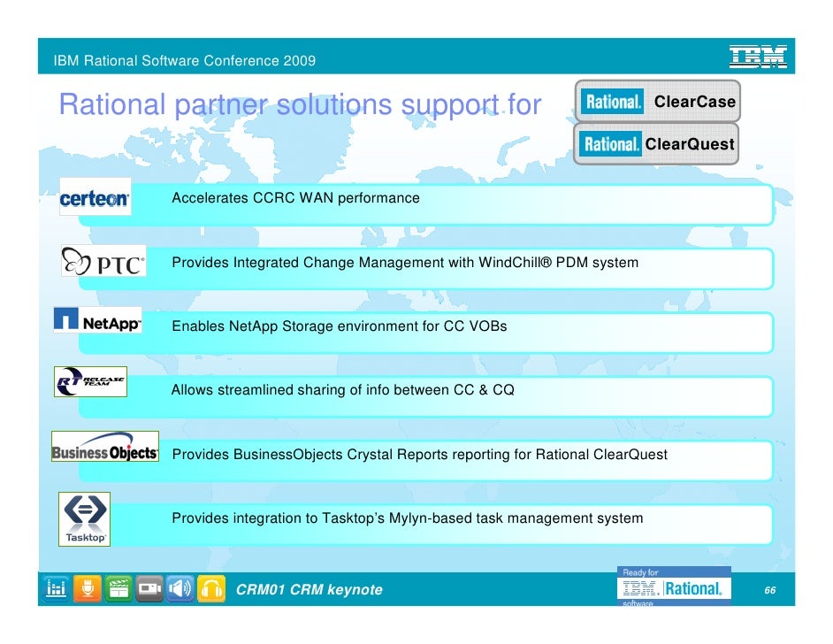This screenshot has height=644, width=833.
Task: Click the IBM logo in header
Action: [x=758, y=57]
